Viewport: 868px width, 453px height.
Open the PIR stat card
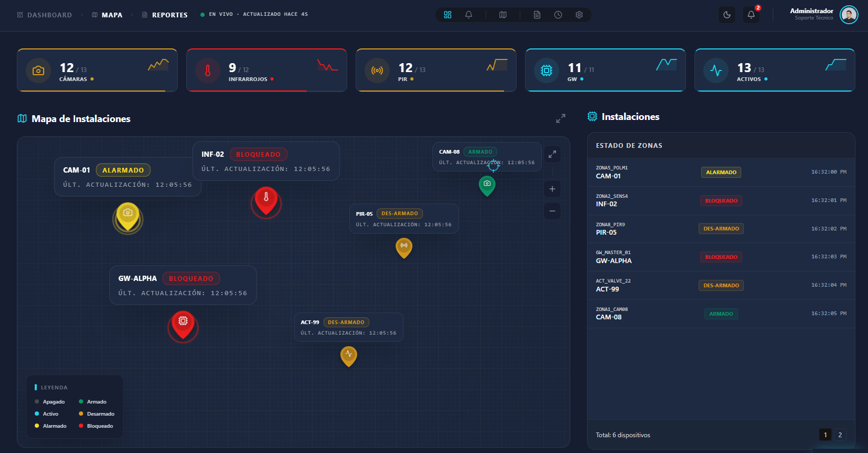(436, 70)
